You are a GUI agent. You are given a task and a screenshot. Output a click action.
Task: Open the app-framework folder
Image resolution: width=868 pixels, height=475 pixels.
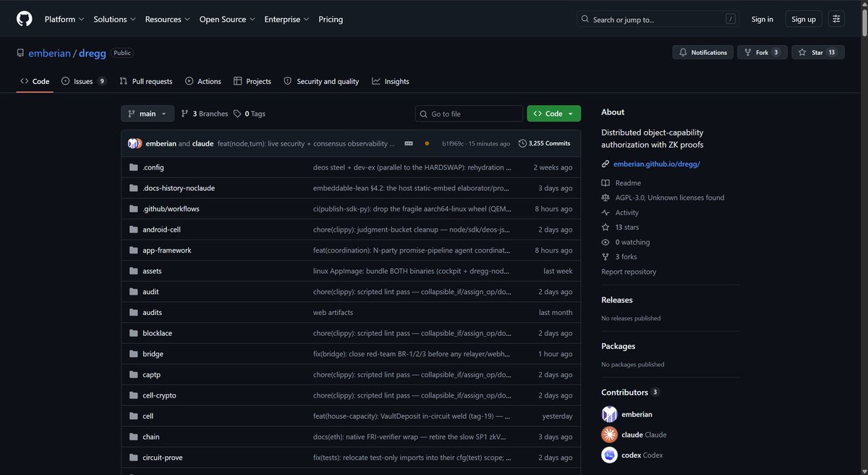click(167, 251)
